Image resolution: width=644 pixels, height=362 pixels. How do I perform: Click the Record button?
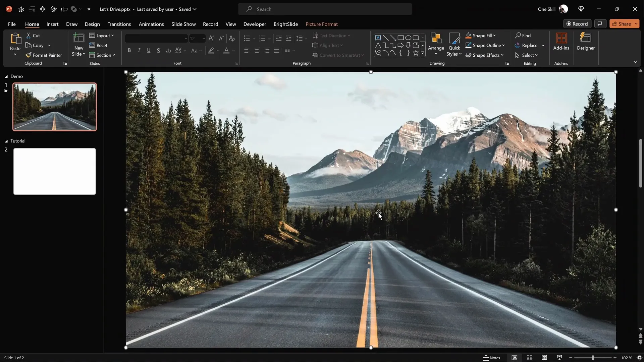click(577, 24)
